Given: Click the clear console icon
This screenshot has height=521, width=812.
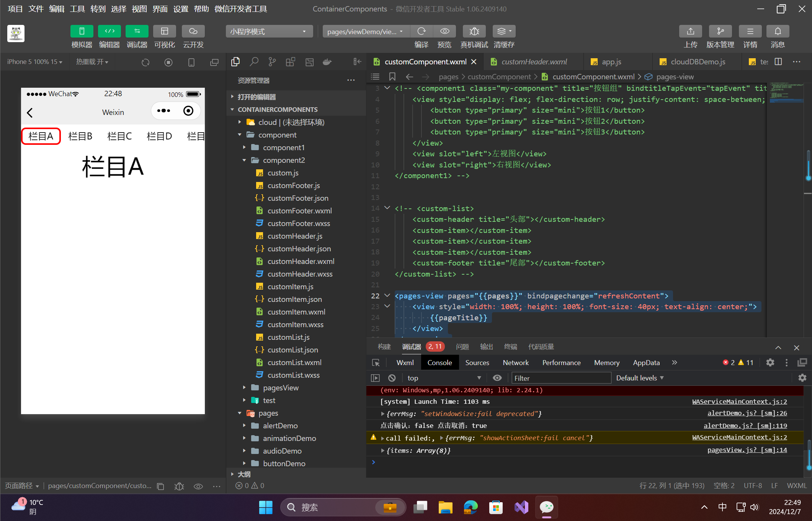Looking at the screenshot, I should pyautogui.click(x=392, y=378).
